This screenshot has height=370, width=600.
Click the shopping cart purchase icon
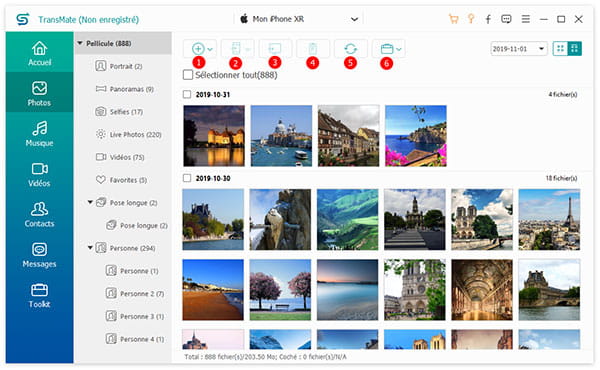point(453,19)
